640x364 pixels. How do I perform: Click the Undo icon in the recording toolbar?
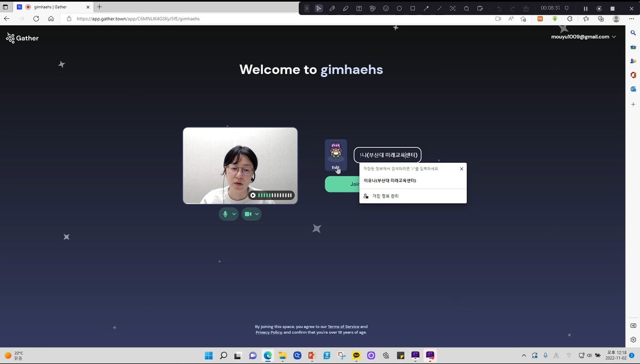[x=499, y=9]
